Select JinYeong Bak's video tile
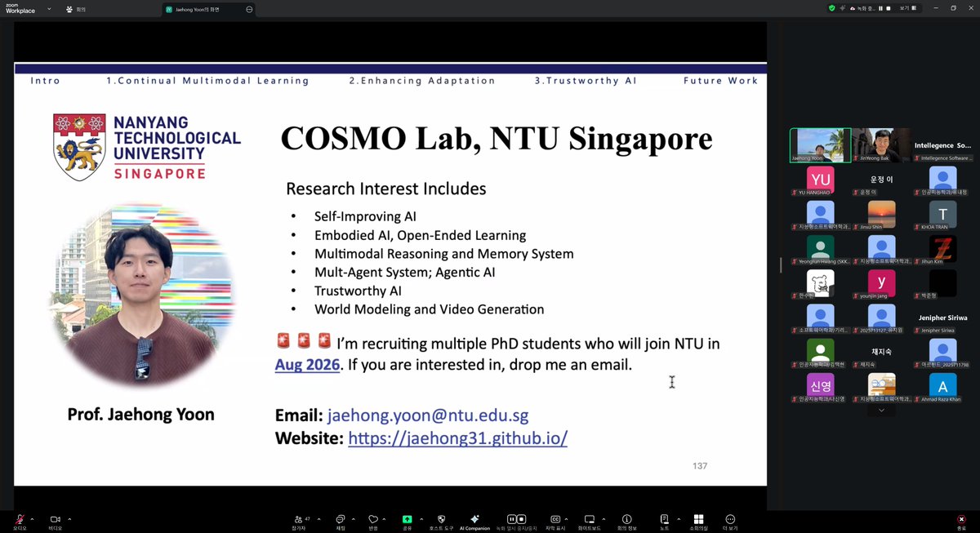 pos(881,145)
